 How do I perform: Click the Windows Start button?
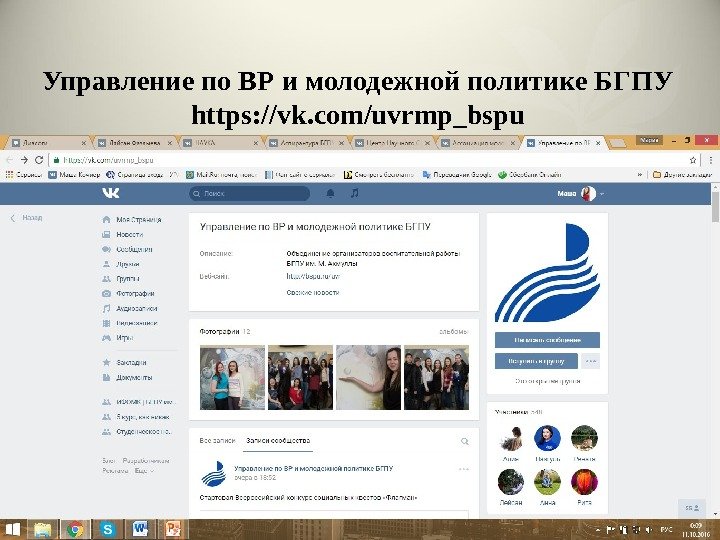coord(12,529)
